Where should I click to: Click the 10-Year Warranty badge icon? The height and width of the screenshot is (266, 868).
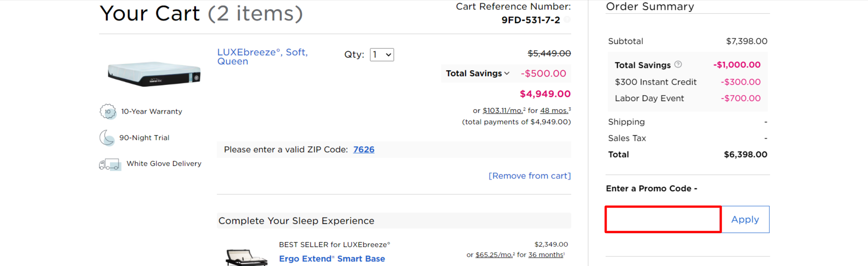[x=108, y=111]
